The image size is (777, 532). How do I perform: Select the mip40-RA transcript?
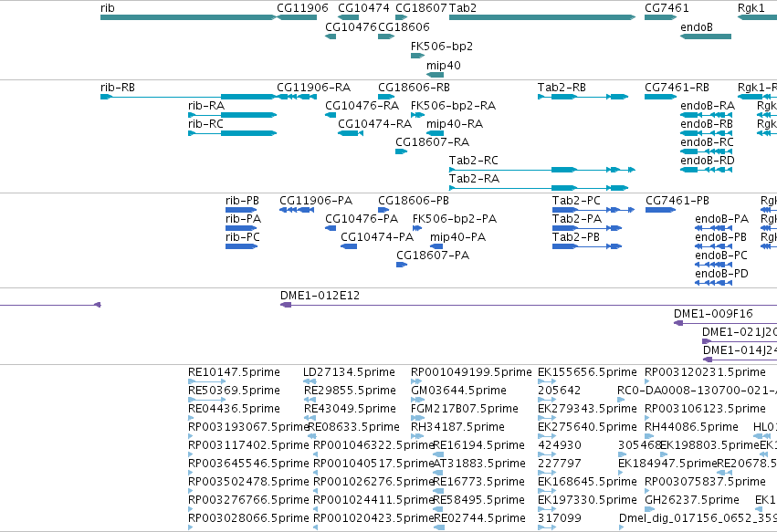pyautogui.click(x=436, y=132)
